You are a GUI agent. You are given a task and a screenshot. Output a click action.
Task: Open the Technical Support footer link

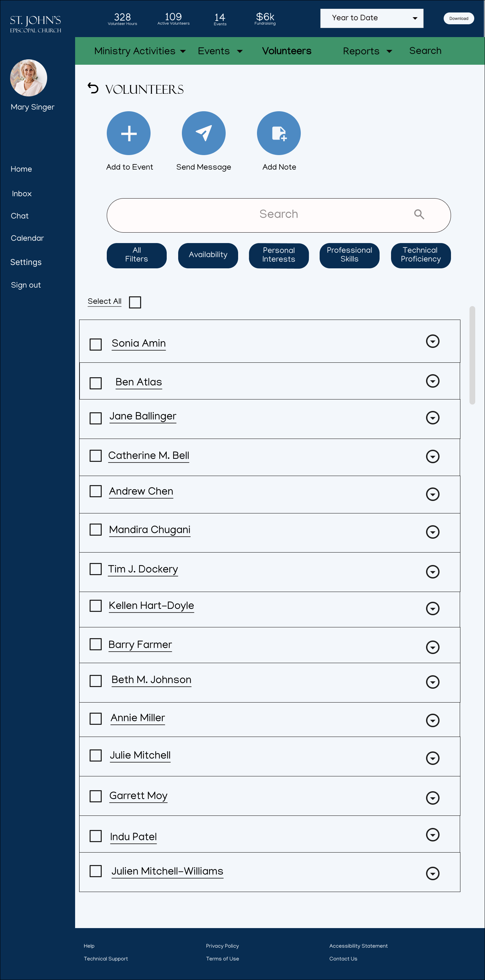pos(106,959)
